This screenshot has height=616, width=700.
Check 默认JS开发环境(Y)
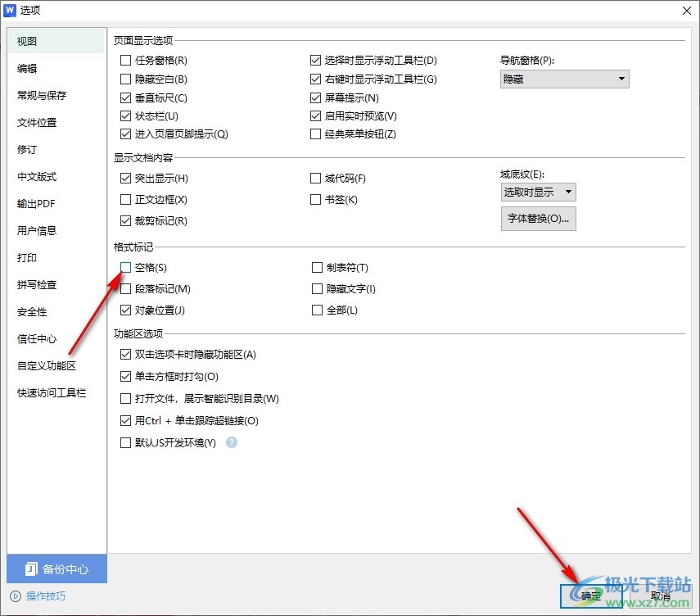point(126,442)
